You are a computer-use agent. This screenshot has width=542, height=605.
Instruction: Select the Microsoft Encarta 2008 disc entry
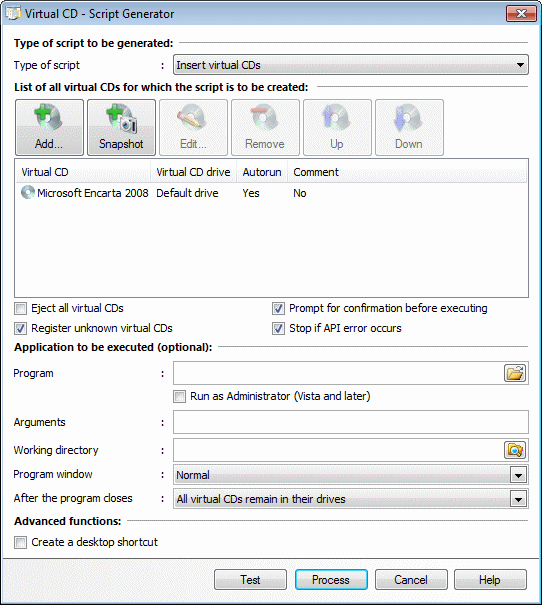point(85,193)
